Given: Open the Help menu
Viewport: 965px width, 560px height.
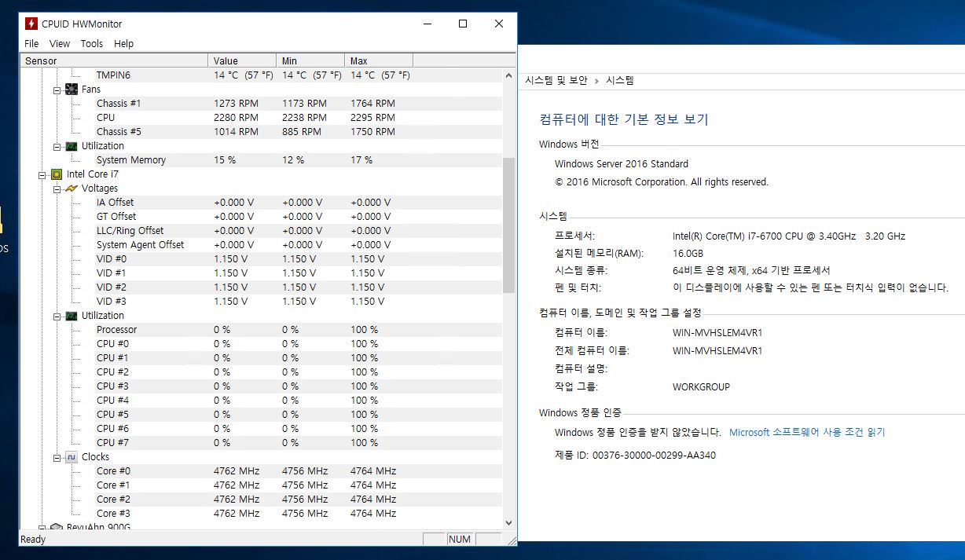Looking at the screenshot, I should tap(123, 44).
